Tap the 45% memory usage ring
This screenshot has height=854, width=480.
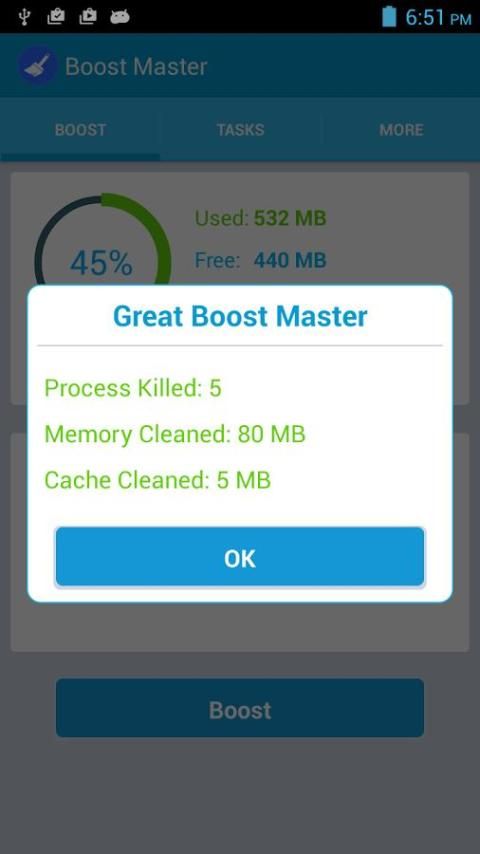[102, 240]
